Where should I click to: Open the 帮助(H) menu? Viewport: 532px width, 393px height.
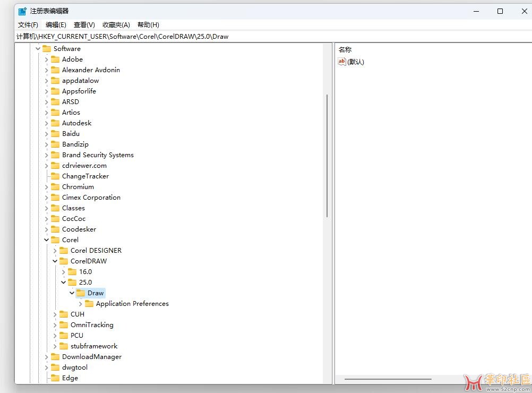(x=148, y=25)
